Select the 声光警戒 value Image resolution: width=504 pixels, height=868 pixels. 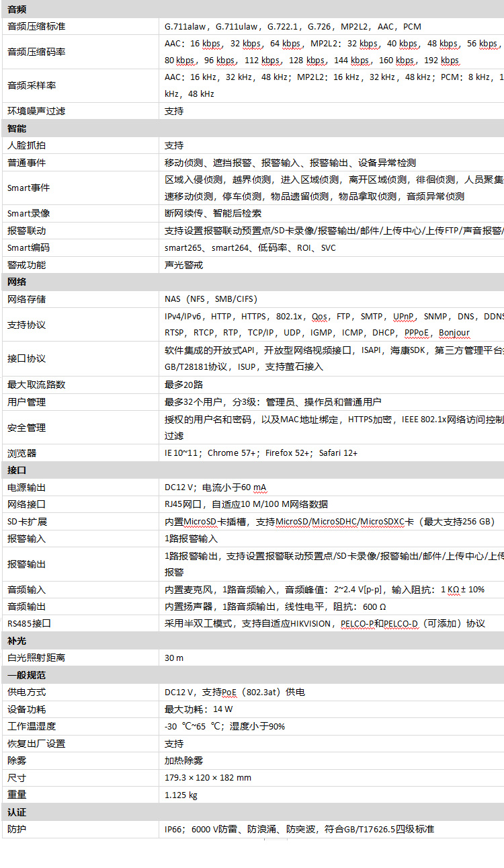pos(183,265)
